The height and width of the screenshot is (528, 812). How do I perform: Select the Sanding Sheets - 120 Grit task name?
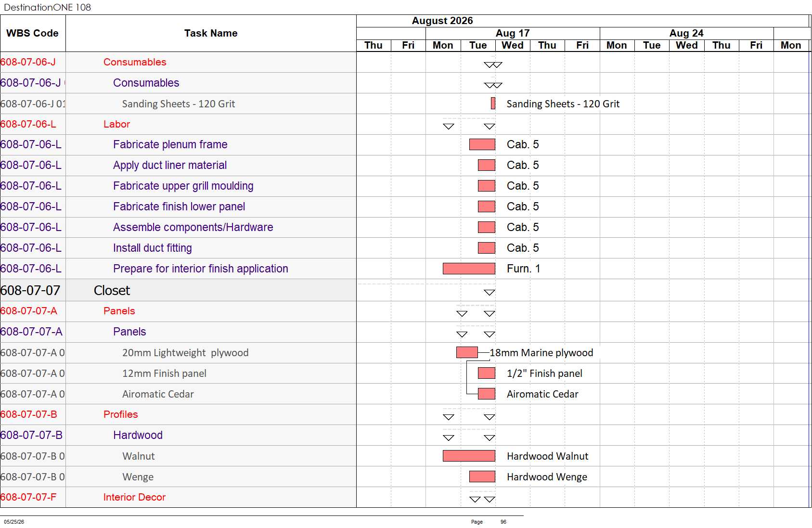click(x=179, y=104)
